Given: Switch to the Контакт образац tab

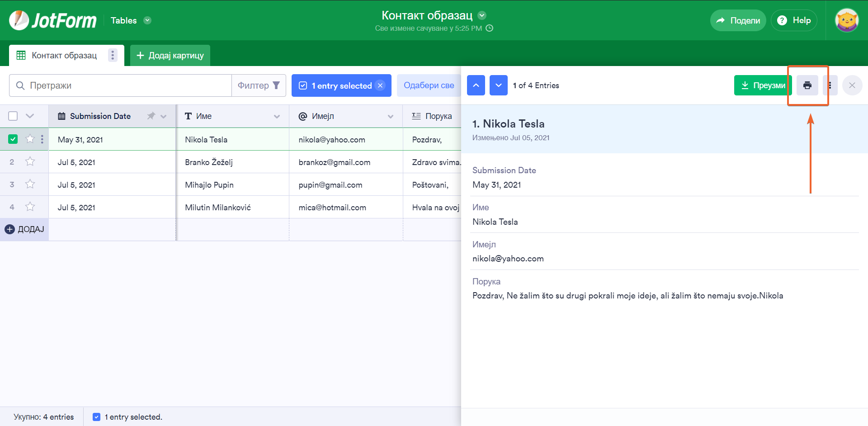Looking at the screenshot, I should coord(64,55).
